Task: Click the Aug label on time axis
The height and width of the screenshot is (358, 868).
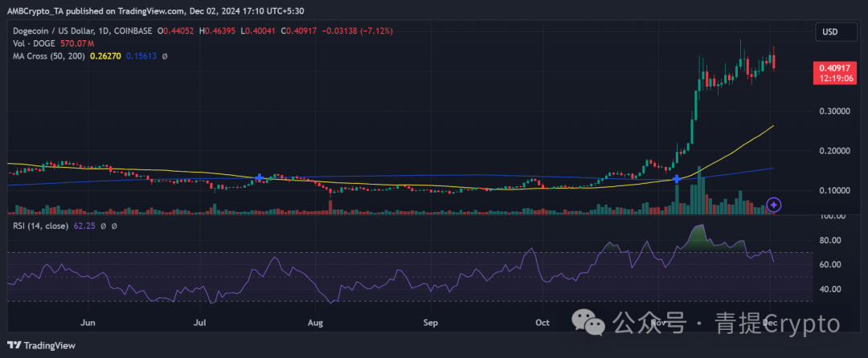Action: click(315, 323)
